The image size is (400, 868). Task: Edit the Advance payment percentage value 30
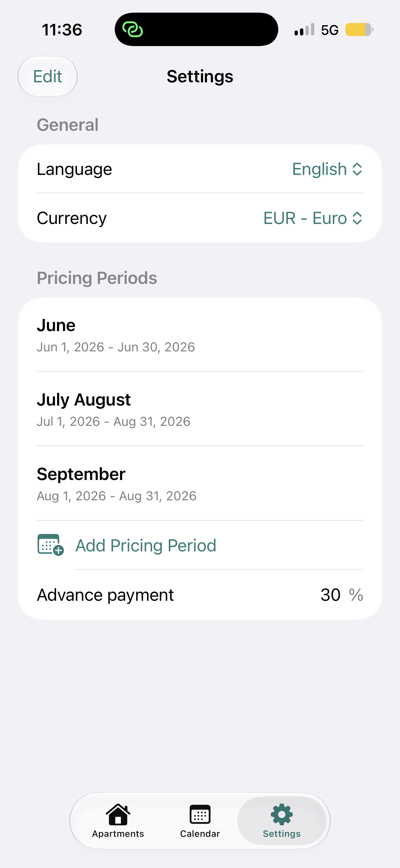(x=330, y=595)
